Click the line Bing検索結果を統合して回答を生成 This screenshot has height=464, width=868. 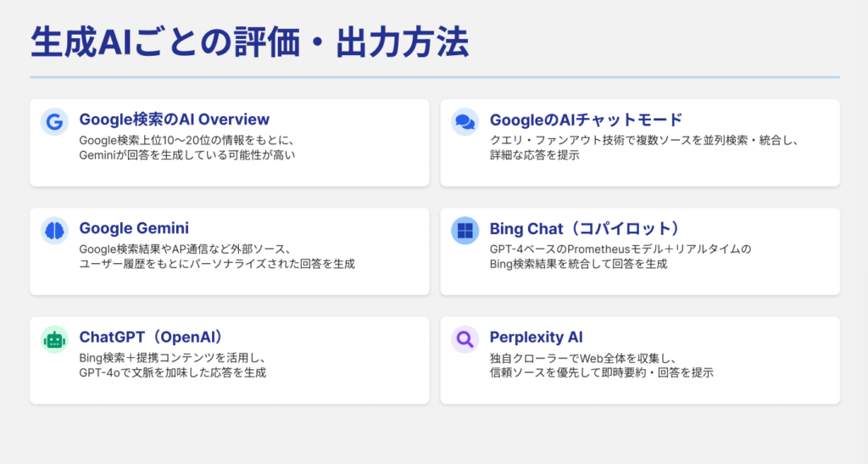pos(578,264)
